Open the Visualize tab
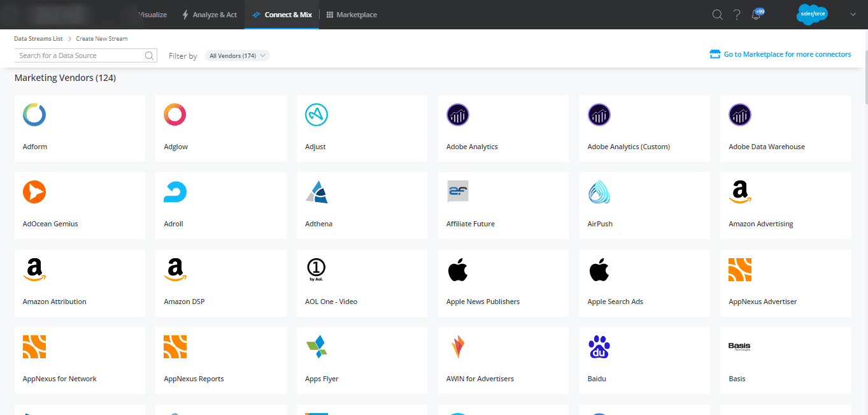 point(152,15)
